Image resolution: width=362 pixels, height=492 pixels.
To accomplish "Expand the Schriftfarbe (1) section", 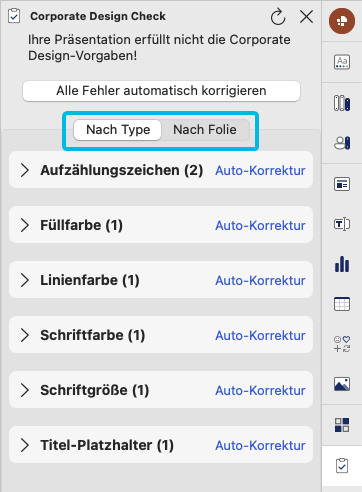I will point(25,335).
